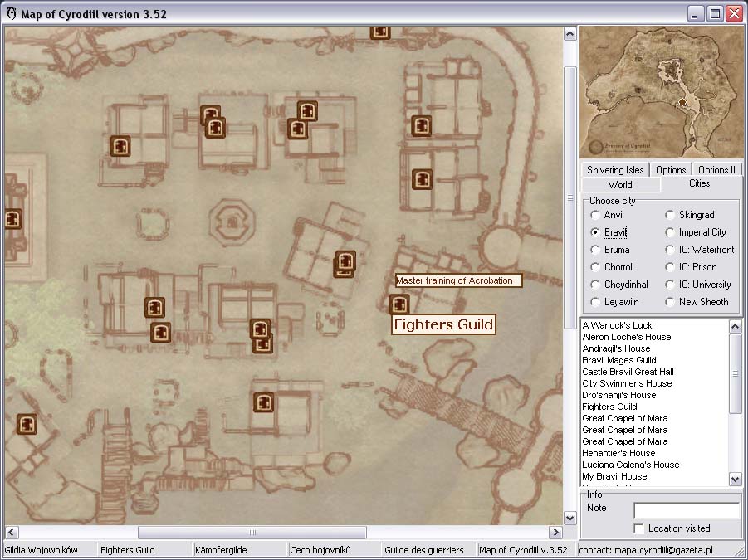Select the Cities tab

[699, 183]
